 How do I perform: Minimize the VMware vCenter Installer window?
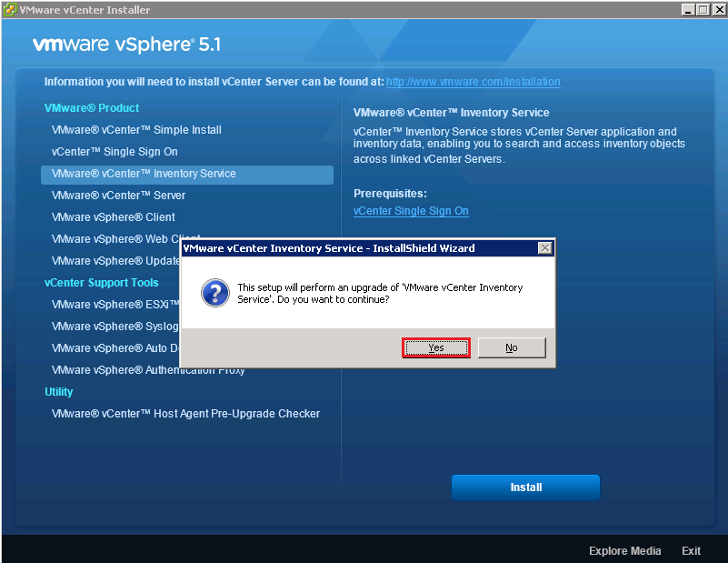coord(687,9)
